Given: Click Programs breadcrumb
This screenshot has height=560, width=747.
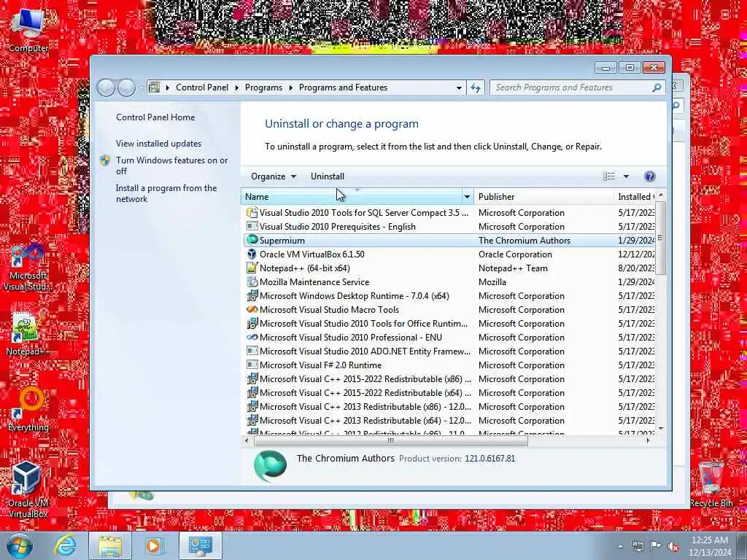Looking at the screenshot, I should (x=263, y=87).
